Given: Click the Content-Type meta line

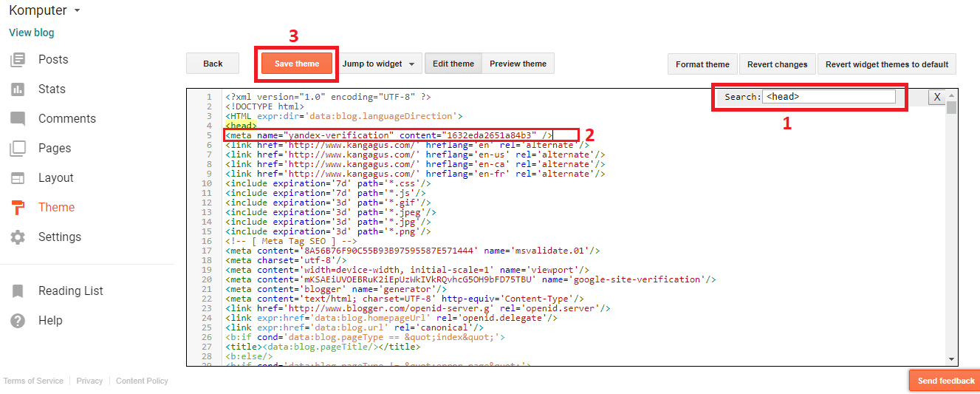Looking at the screenshot, I should tap(405, 299).
